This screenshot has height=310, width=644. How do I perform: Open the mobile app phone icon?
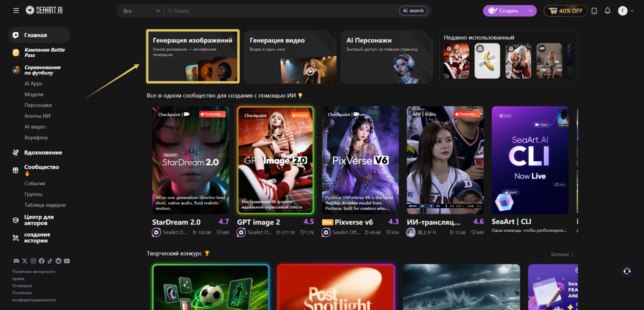pyautogui.click(x=594, y=11)
